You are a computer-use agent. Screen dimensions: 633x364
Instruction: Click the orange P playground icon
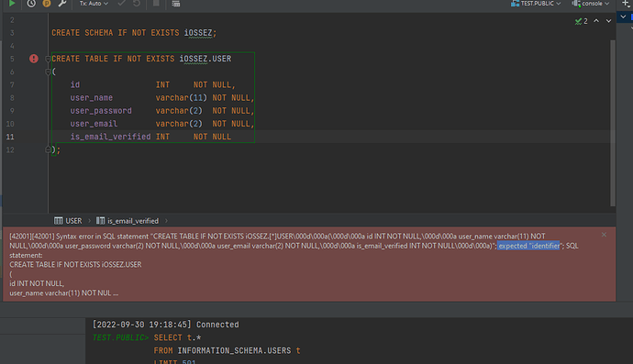tap(47, 4)
